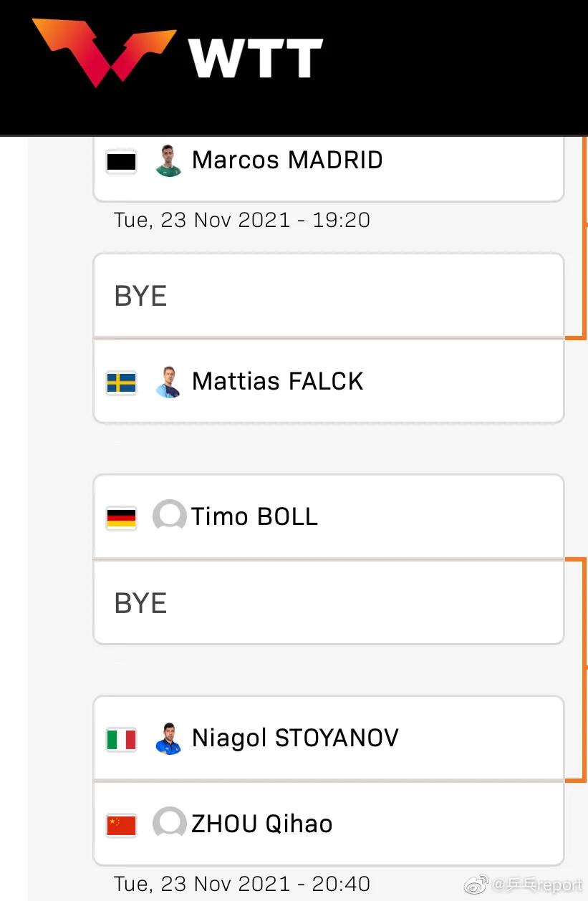Viewport: 588px width, 901px height.
Task: Click the Swedish flag icon
Action: tap(121, 382)
